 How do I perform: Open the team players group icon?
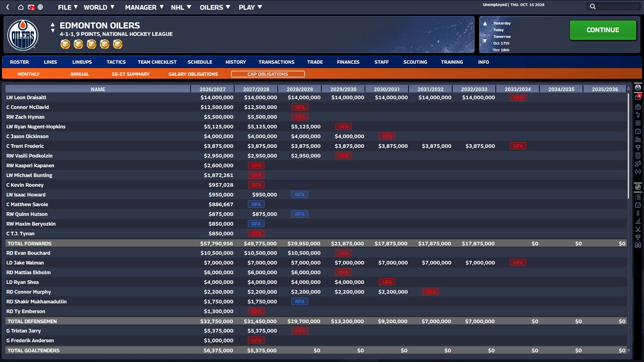638,139
